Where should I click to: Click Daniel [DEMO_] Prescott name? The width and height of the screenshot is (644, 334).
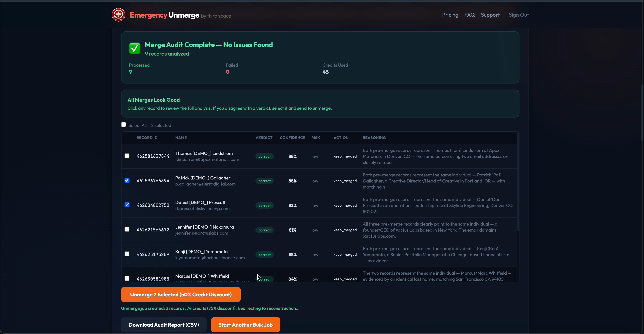[200, 202]
